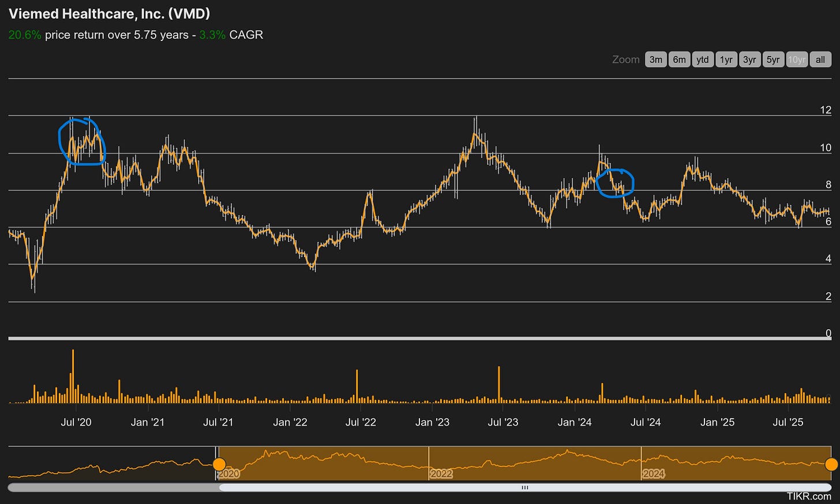The image size is (840, 504).
Task: Click the right orange navigator handle
Action: [831, 464]
